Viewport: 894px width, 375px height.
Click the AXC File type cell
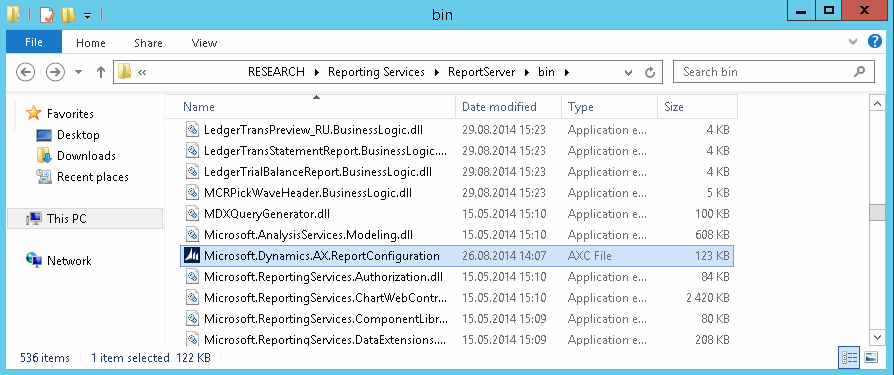[590, 256]
